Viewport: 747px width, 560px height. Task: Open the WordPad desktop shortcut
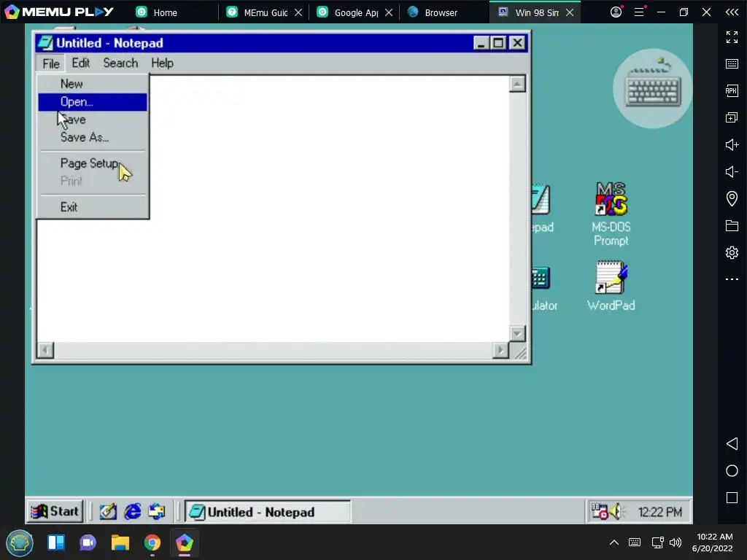(611, 286)
